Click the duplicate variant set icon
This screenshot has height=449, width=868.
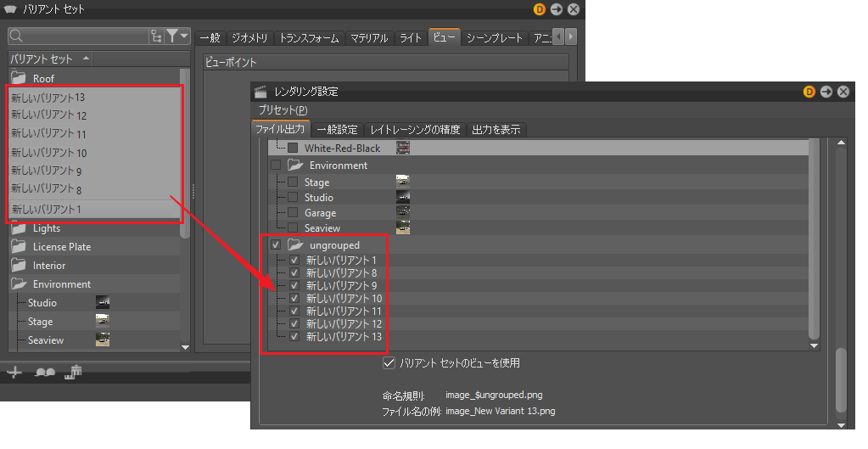pyautogui.click(x=44, y=373)
